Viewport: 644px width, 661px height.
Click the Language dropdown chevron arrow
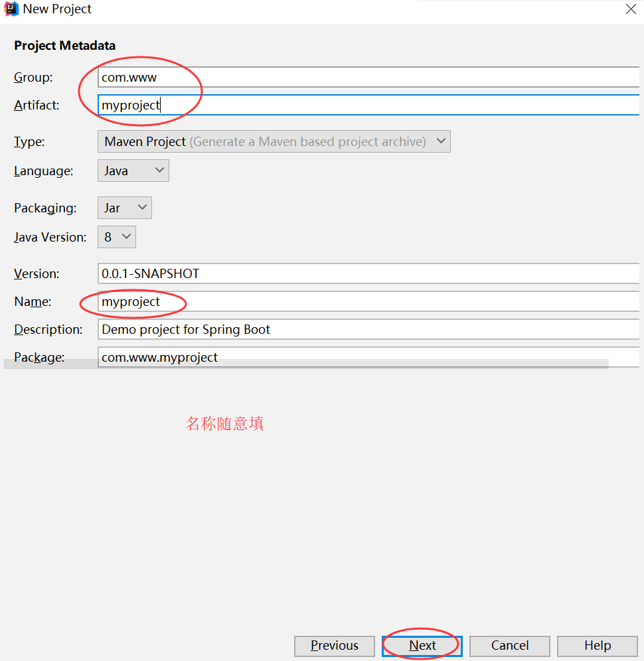(159, 170)
